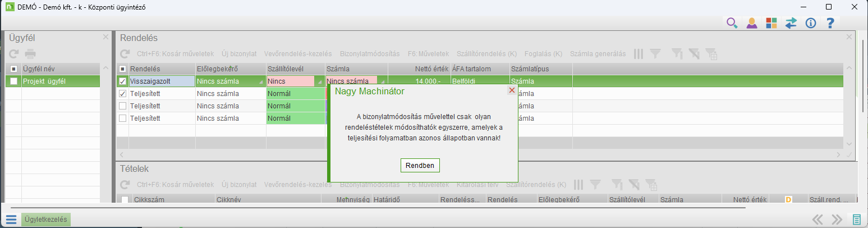The width and height of the screenshot is (868, 228).
Task: Open the hamburger main menu at bottom left
Action: pos(11,220)
